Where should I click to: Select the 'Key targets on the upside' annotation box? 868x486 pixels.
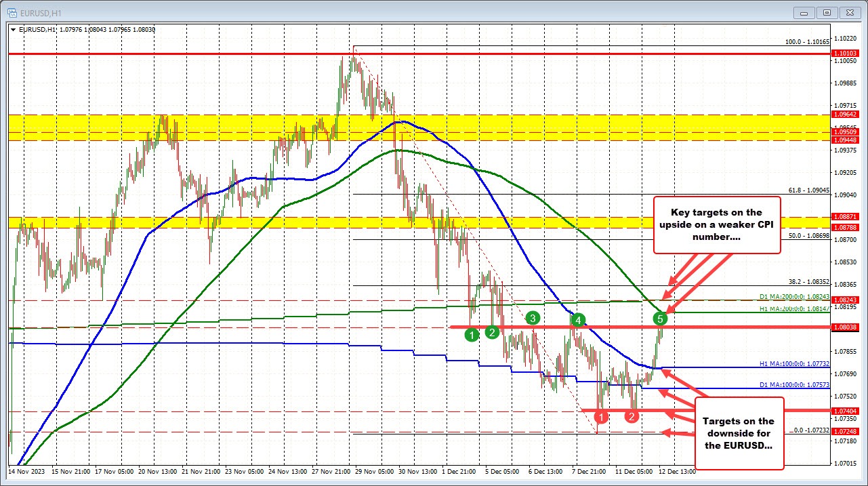(716, 224)
